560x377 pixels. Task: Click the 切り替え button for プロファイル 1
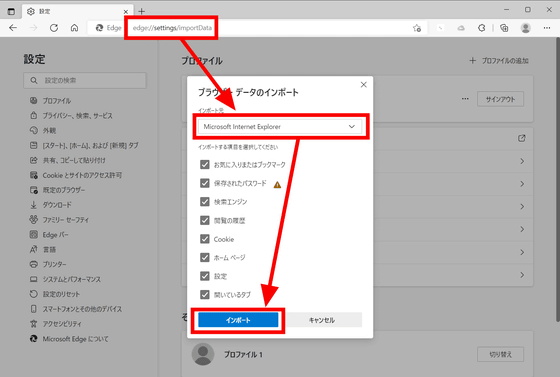click(500, 354)
